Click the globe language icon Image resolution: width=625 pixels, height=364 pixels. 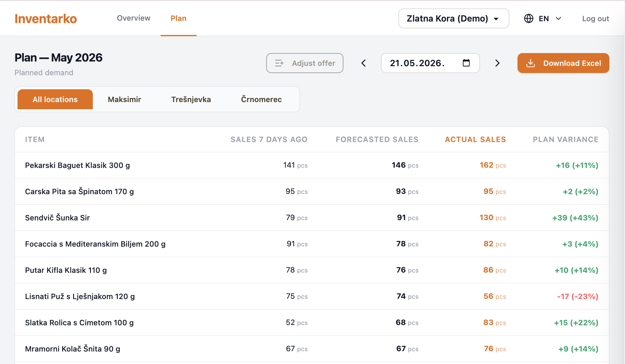(528, 18)
